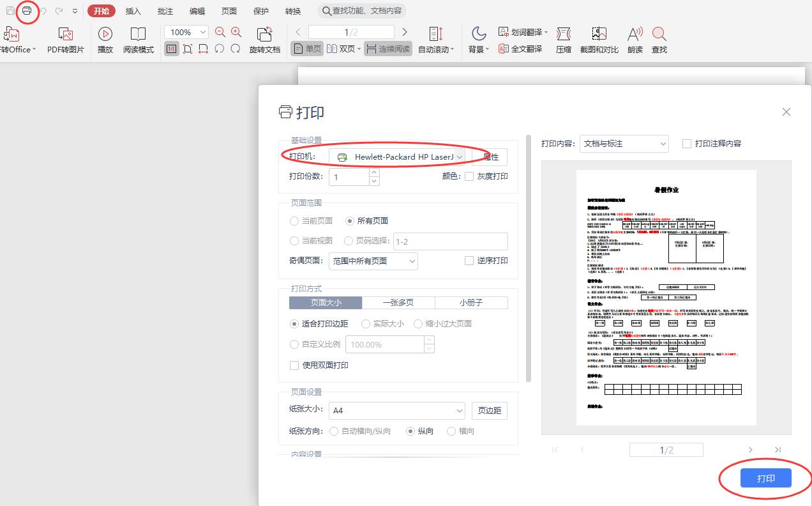Open the 保护 ribbon tab
The height and width of the screenshot is (506, 812).
261,11
